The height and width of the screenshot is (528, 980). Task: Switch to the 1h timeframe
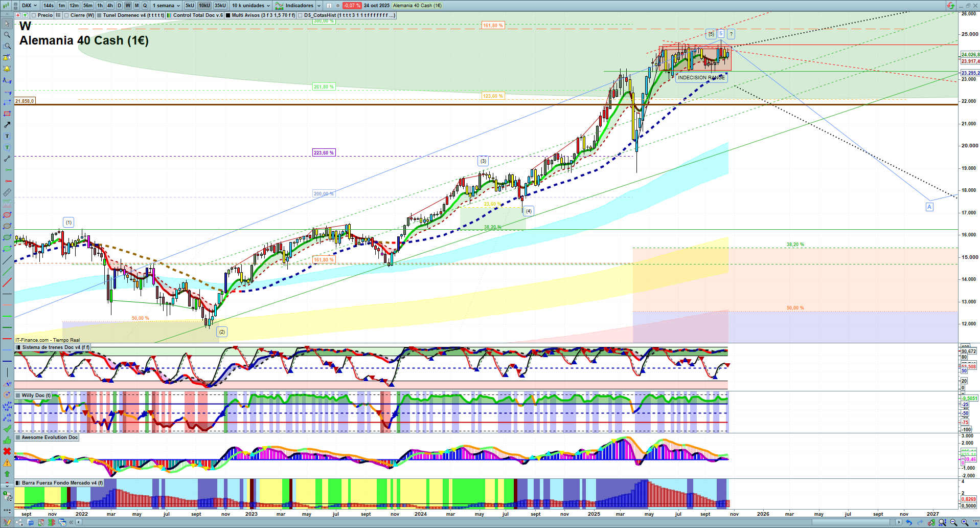pos(100,6)
